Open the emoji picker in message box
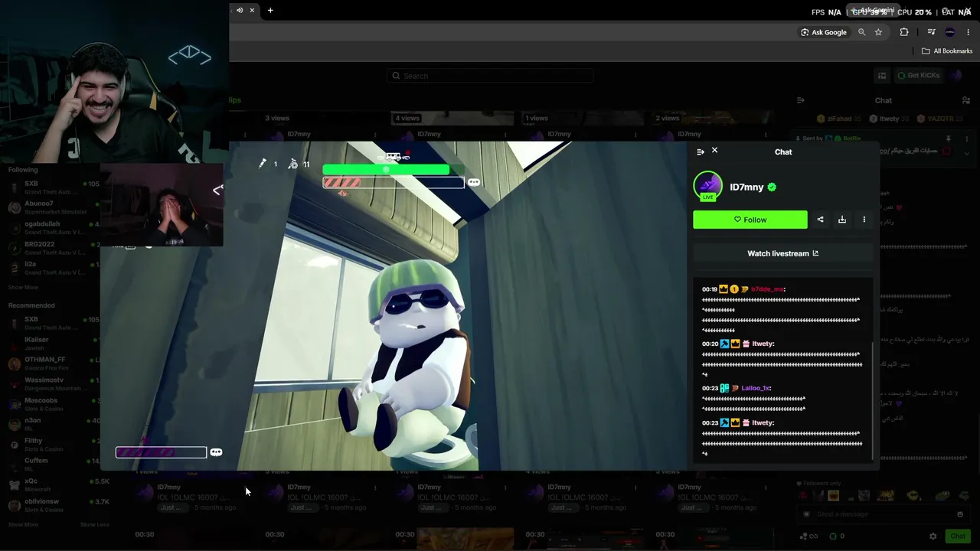The height and width of the screenshot is (551, 980). click(960, 514)
